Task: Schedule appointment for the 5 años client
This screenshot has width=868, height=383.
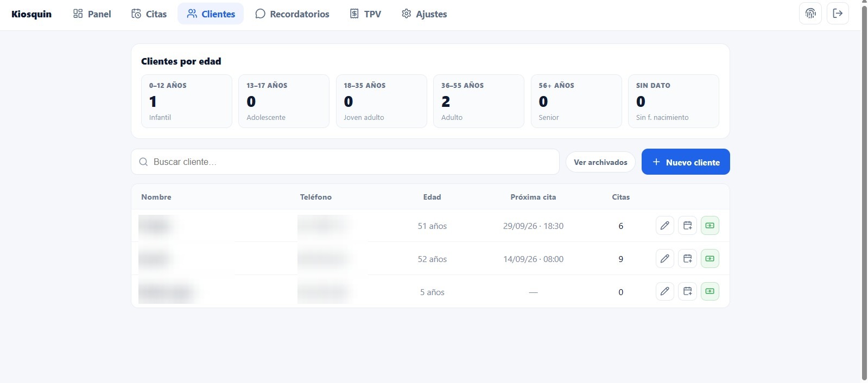Action: coord(687,291)
